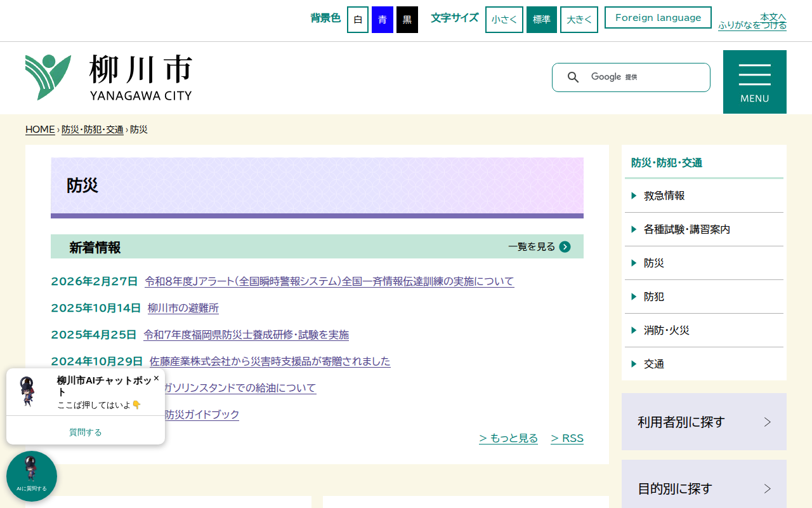The image size is (812, 508).
Task: Click the 利用者別に探す chevron arrow
Action: click(767, 421)
